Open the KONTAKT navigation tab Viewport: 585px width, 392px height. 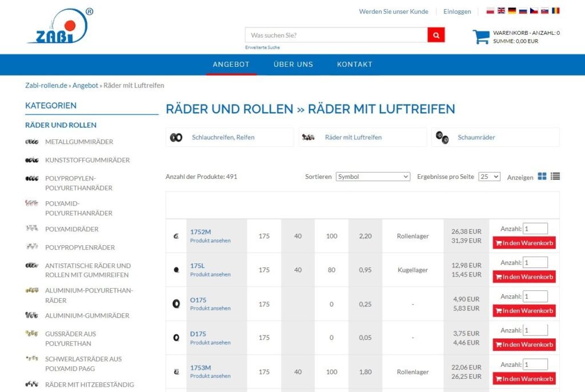point(354,64)
